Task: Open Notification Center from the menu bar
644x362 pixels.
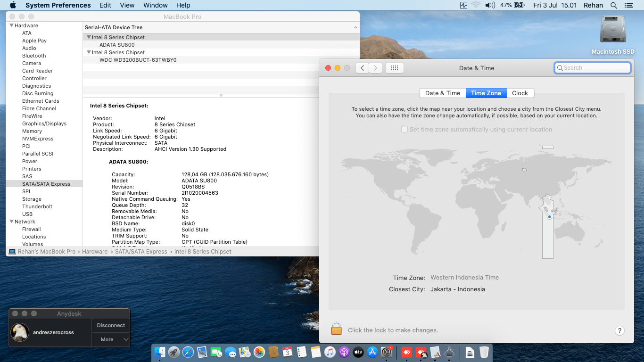Action: (x=628, y=5)
